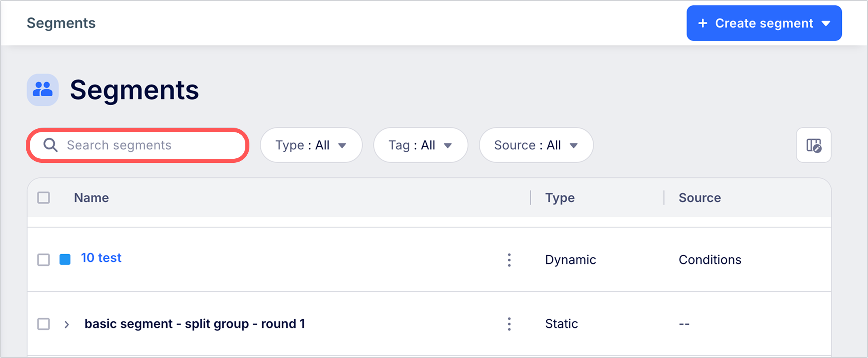Open the Type : All filter dropdown
Screen dimensions: 868x358
pyautogui.click(x=311, y=145)
